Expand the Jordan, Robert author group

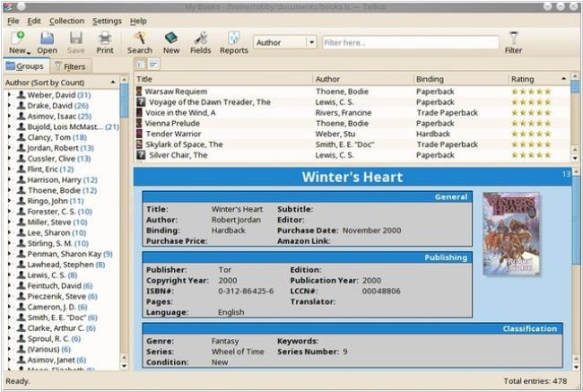(x=9, y=148)
